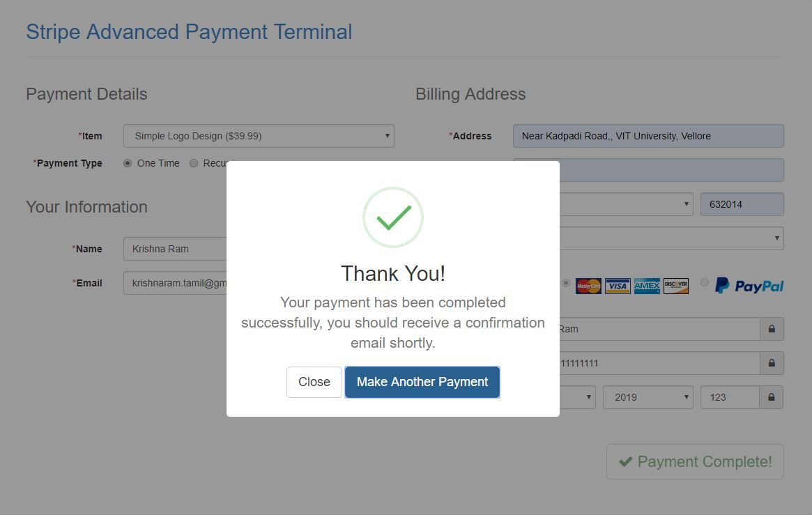Screen dimensions: 812x515
Task: Click the MasterCard logo icon
Action: click(x=588, y=286)
